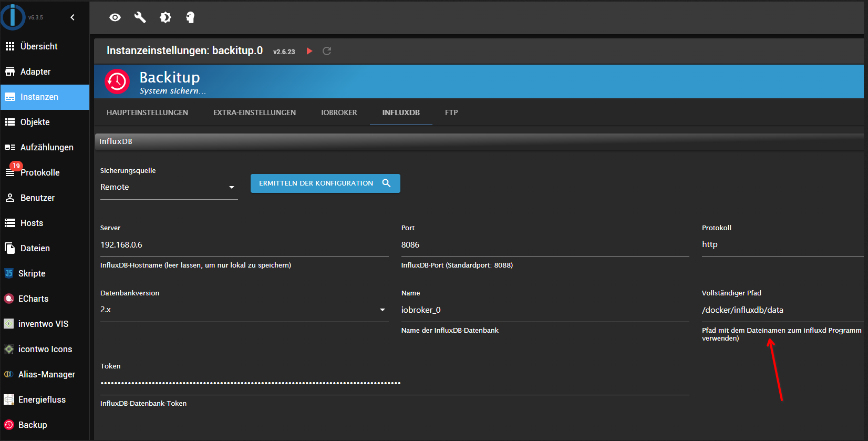Click the Token password field

coord(395,383)
